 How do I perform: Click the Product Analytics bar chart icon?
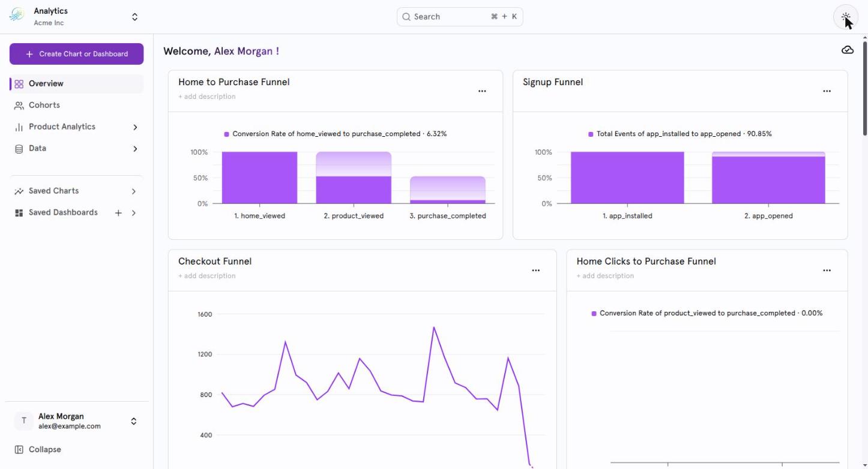click(x=19, y=127)
